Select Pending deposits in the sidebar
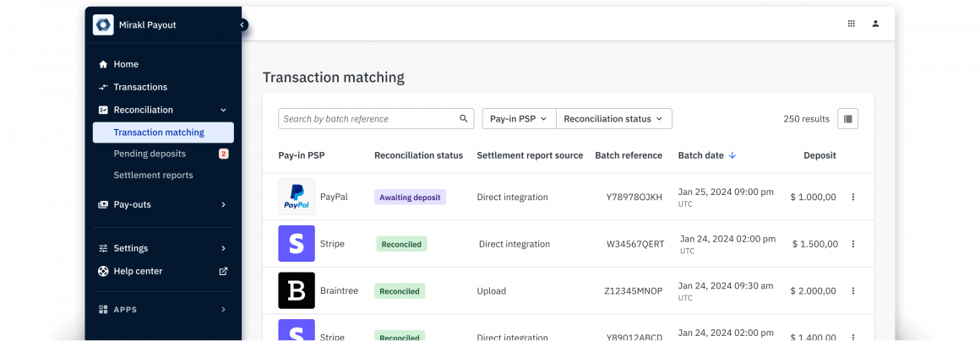 coord(150,154)
